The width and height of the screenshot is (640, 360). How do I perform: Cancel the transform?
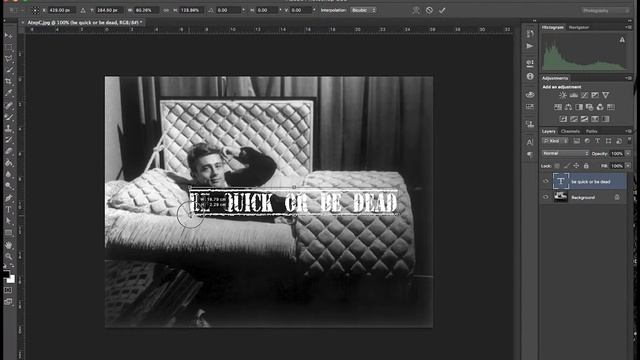429,10
